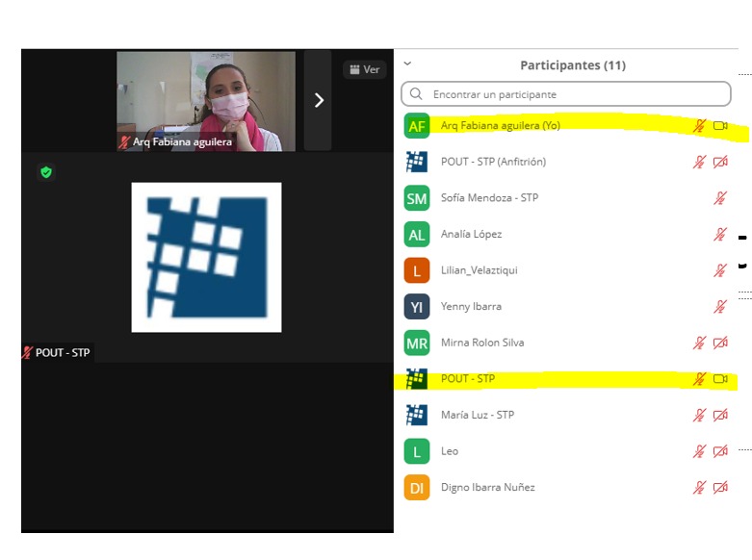Click muted mic icon of Mirna Rolon Silva

(699, 343)
